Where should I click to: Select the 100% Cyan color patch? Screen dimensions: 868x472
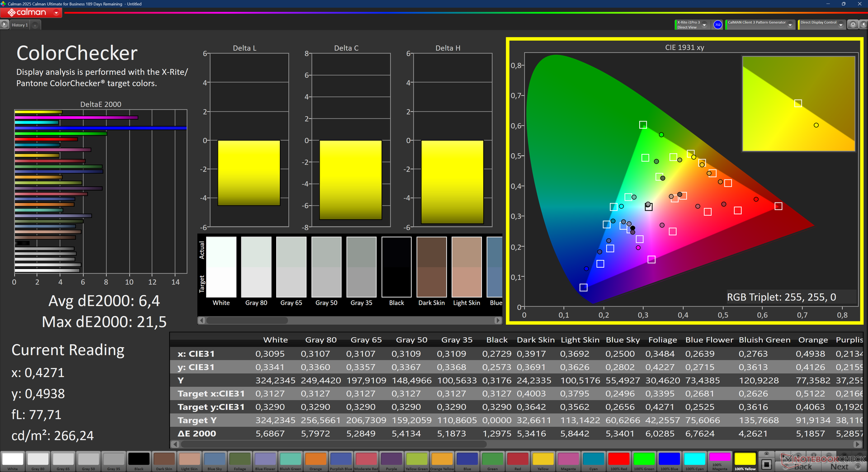pos(694,461)
